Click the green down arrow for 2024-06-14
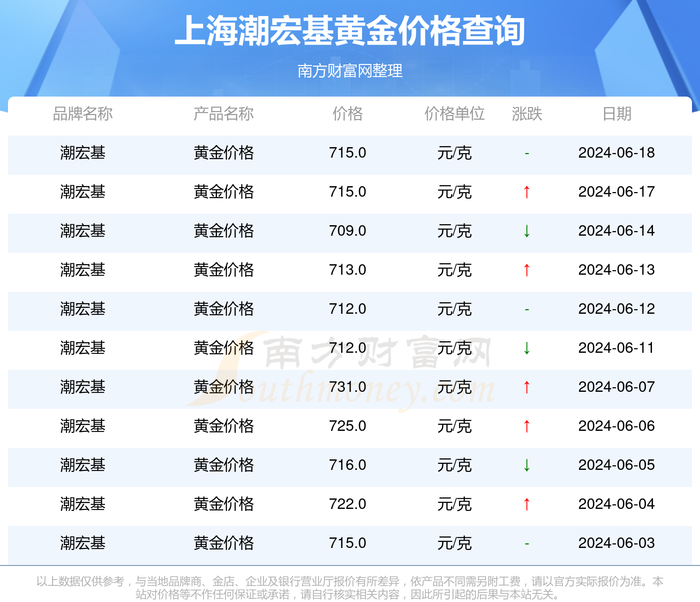This screenshot has width=700, height=602. (x=526, y=231)
